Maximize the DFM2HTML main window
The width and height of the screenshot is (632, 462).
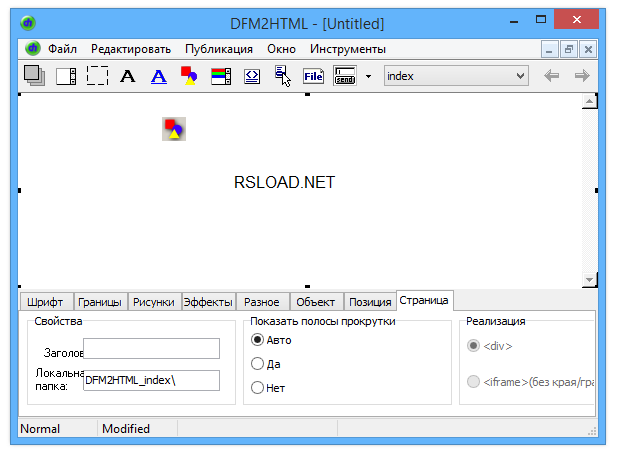[541, 19]
